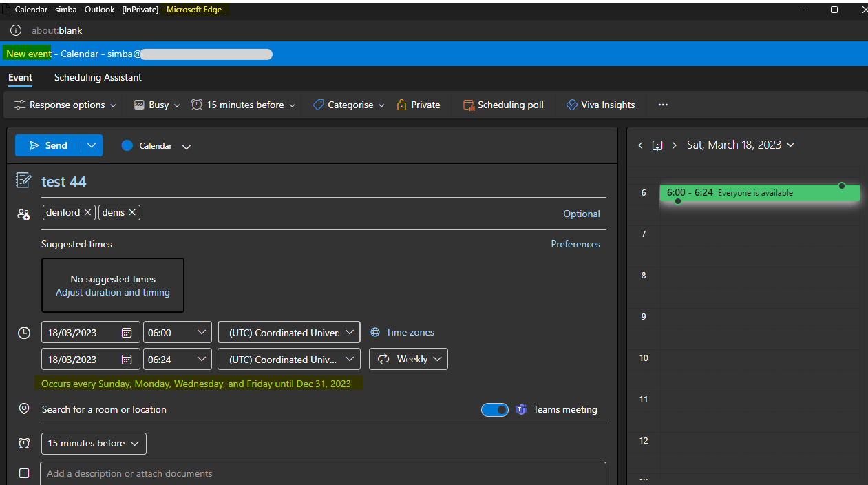Click the globe Time zones link

pyautogui.click(x=402, y=332)
